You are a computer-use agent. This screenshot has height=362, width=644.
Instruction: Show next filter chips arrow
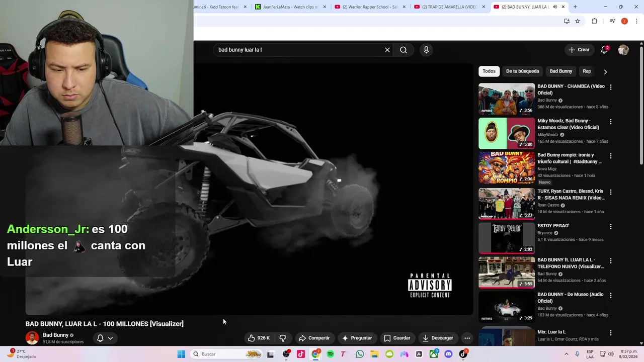605,71
